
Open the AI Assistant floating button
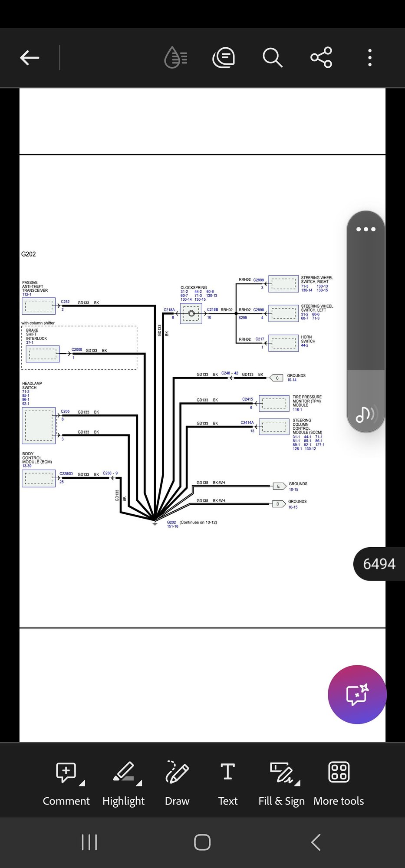coord(357,694)
